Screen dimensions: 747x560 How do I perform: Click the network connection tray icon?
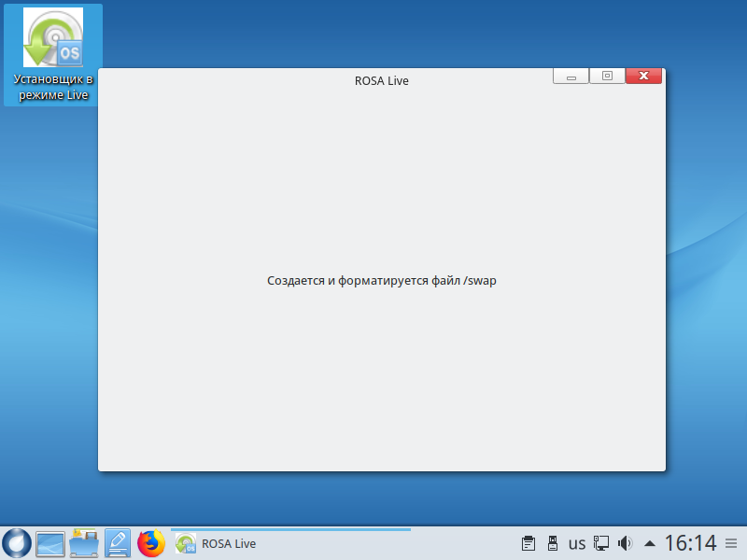pyautogui.click(x=602, y=543)
